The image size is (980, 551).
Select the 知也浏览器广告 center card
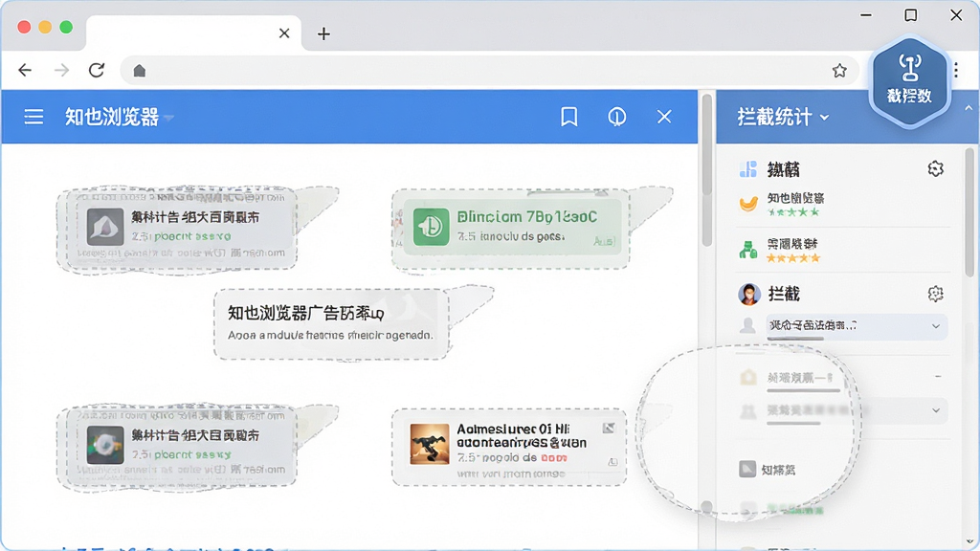pos(331,323)
